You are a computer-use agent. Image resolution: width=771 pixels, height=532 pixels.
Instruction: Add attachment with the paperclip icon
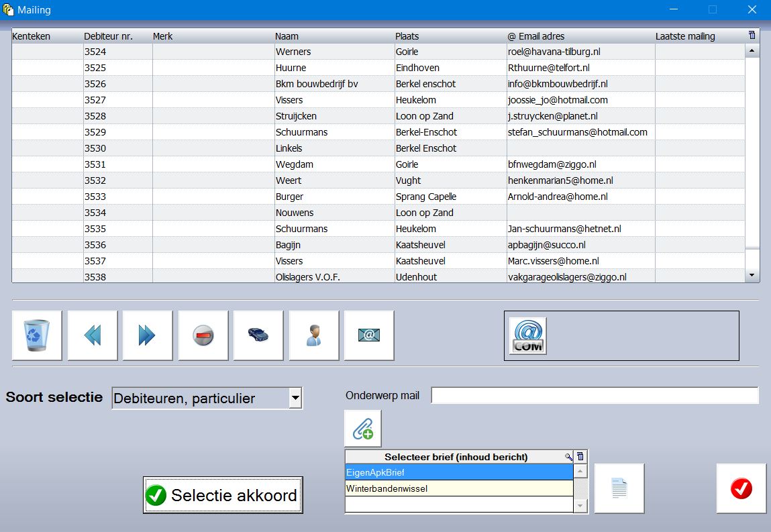click(362, 429)
